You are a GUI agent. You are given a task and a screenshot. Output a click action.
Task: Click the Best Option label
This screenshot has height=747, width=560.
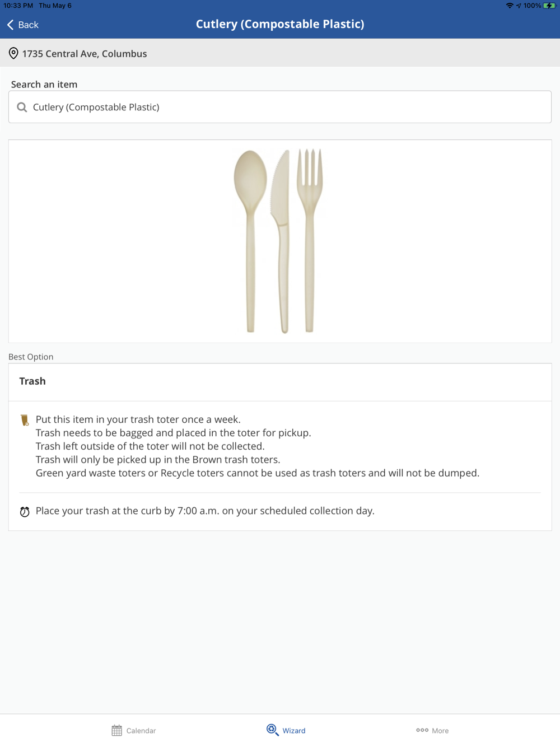31,357
